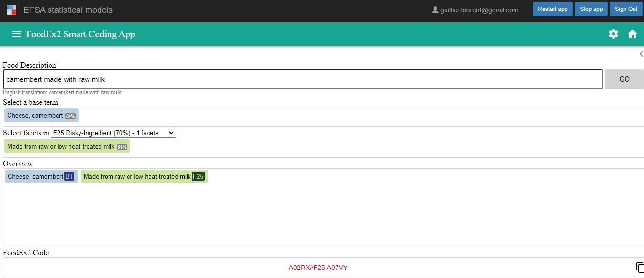
Task: Click the EFSA statistical models logo
Action: (11, 10)
